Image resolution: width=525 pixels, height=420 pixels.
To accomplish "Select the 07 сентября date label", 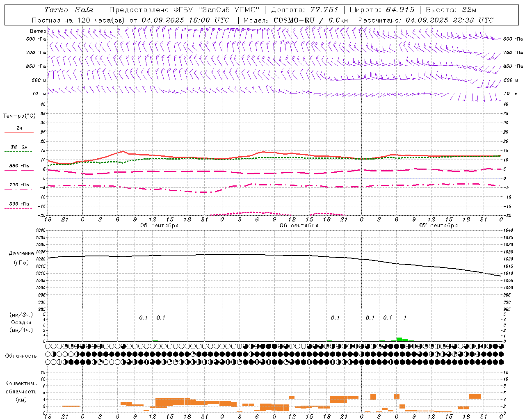I will pos(438,226).
